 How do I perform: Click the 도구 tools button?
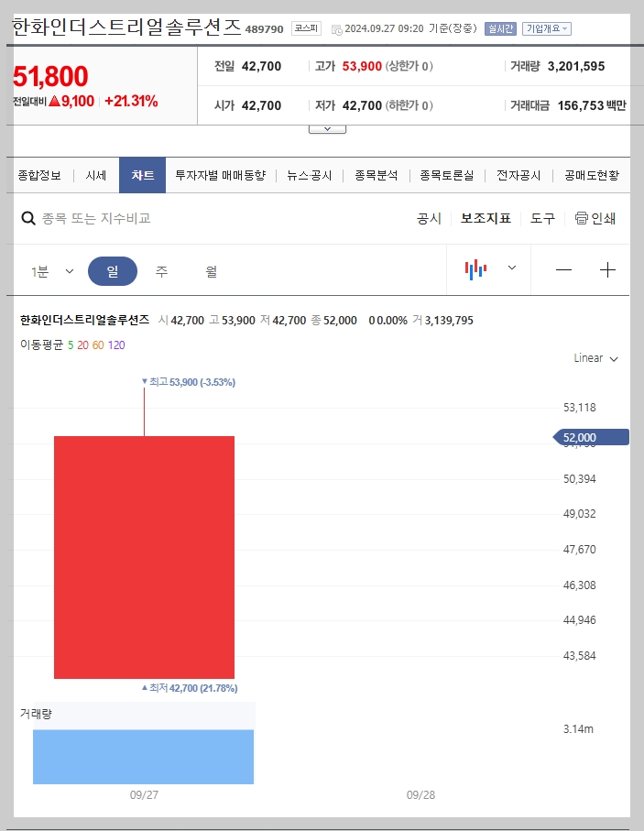[542, 218]
